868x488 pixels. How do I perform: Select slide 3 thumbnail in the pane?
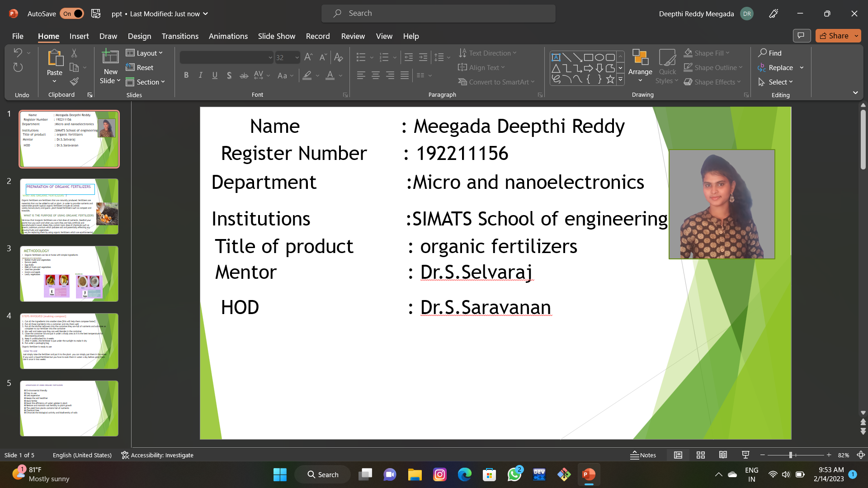[x=69, y=273]
